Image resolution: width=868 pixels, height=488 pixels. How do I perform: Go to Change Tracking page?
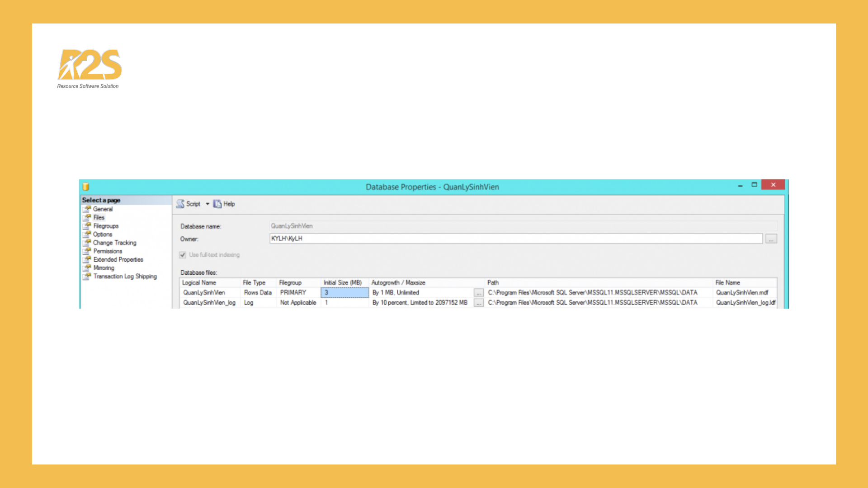(x=114, y=243)
